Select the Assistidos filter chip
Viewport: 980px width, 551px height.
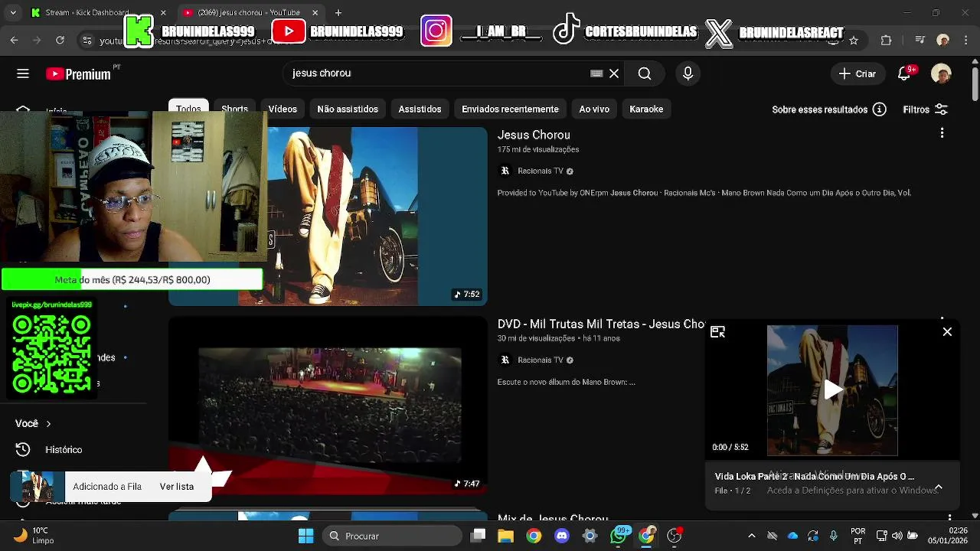(420, 109)
